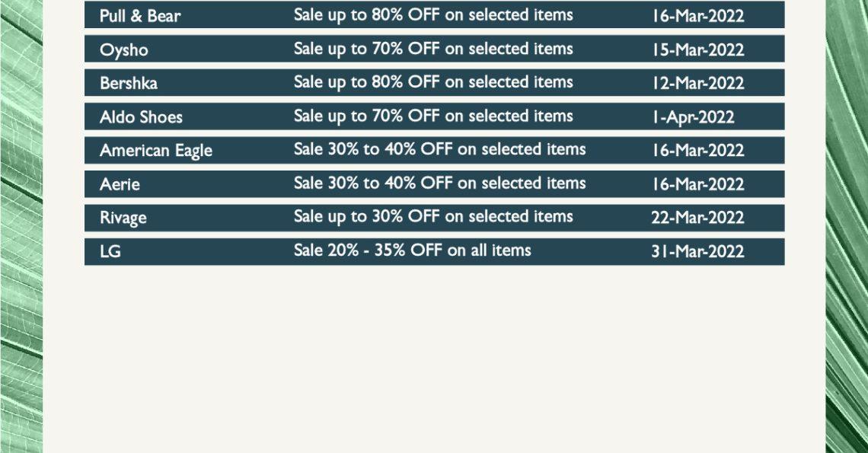Select the American Eagle brand name

156,151
